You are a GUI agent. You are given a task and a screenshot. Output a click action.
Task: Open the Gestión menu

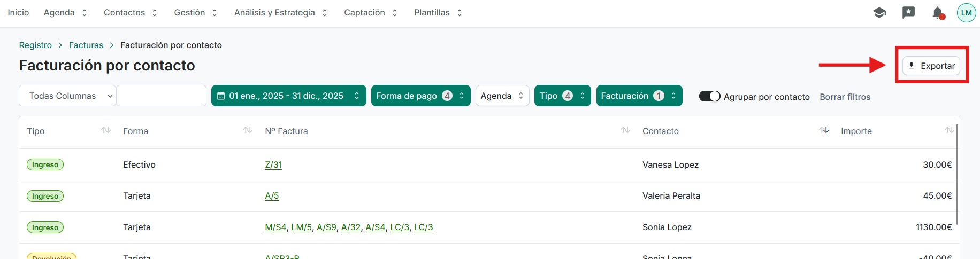click(195, 12)
